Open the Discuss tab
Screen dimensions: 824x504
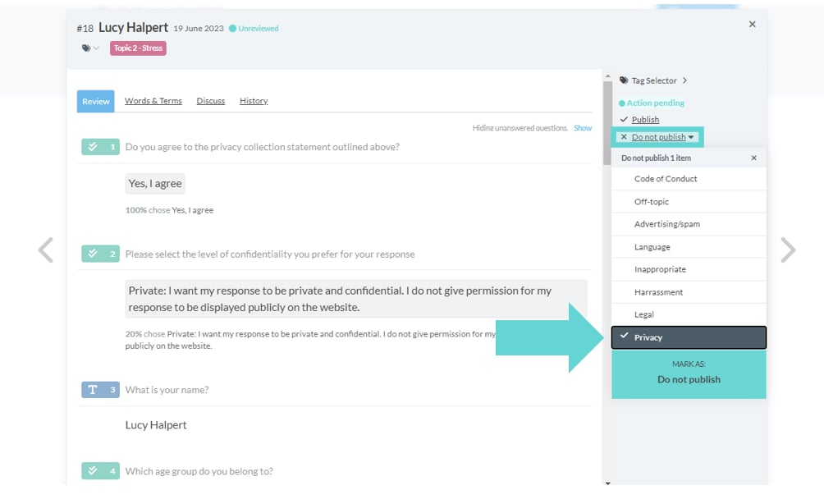coord(211,101)
